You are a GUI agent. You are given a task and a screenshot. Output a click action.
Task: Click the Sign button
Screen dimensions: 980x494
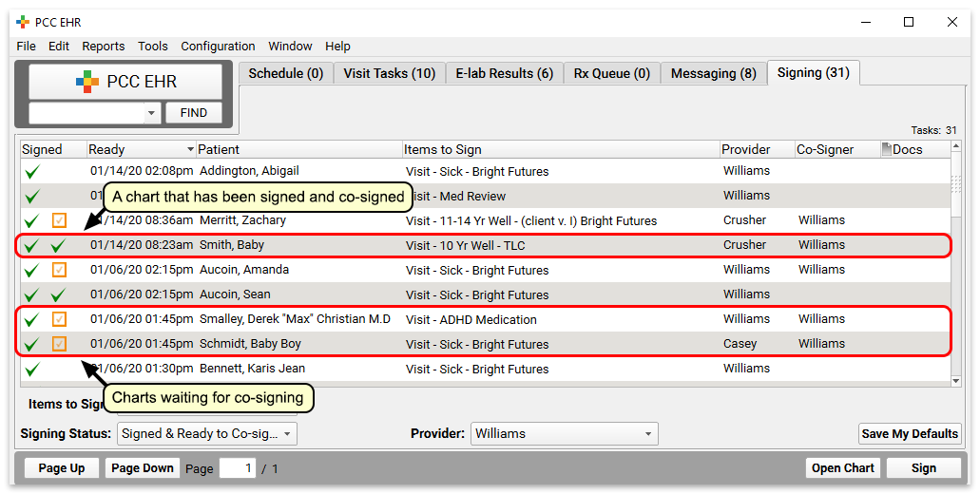[923, 468]
